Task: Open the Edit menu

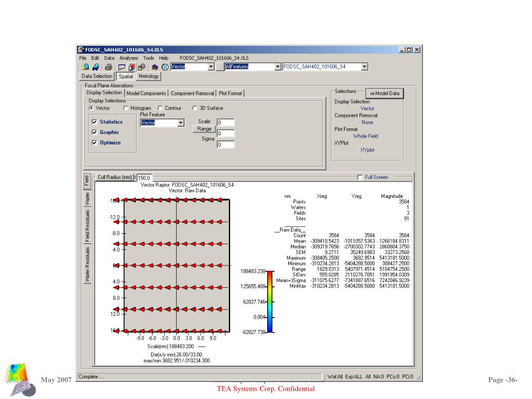Action: pos(95,58)
